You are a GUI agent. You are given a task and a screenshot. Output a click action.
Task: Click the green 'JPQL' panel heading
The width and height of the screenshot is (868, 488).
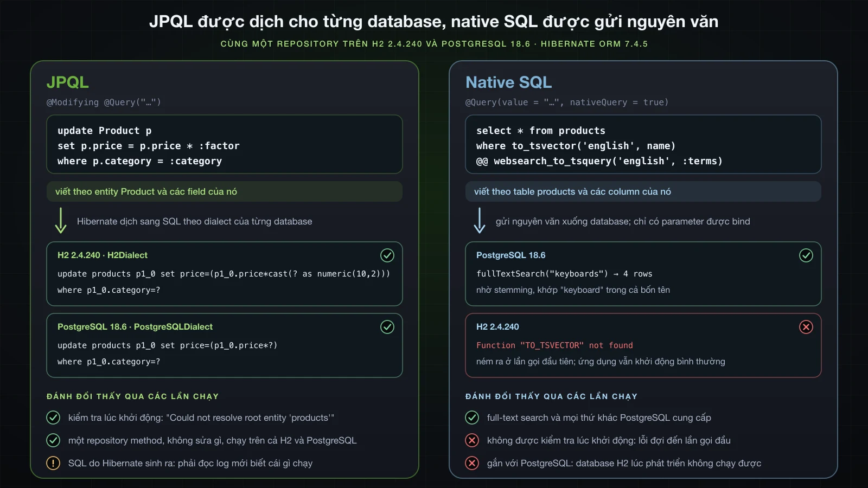(68, 82)
